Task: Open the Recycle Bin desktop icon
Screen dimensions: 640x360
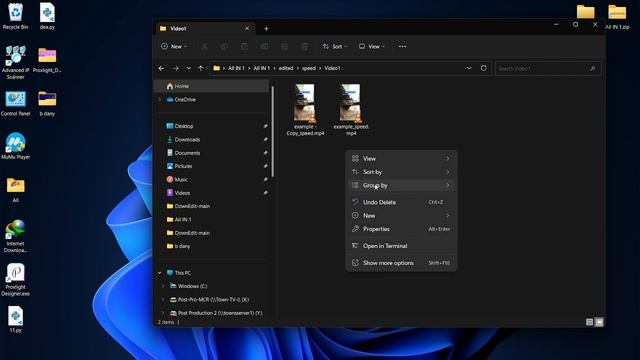Action: [16, 17]
